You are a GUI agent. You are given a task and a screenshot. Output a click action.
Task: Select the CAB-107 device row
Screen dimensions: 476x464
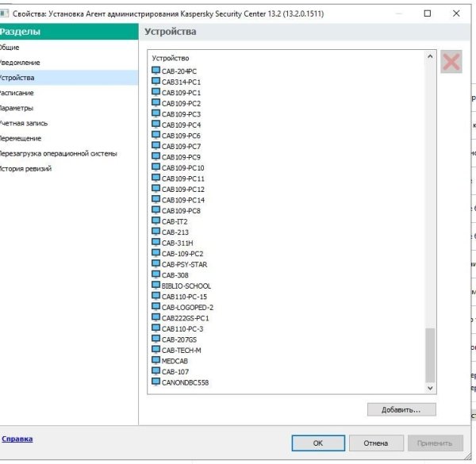(171, 371)
